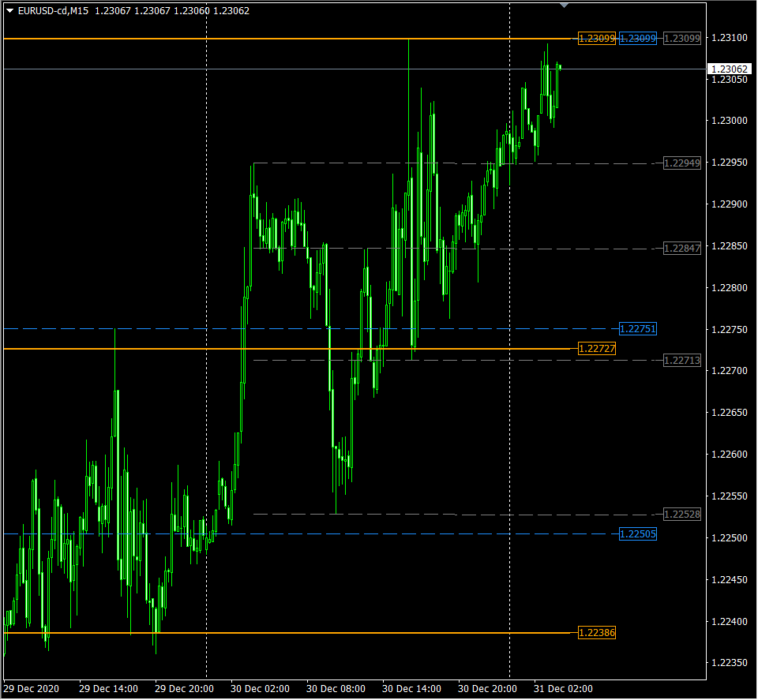Click the triangle arrow beside the EURUSD-cd title
The image size is (758, 700).
9,10
